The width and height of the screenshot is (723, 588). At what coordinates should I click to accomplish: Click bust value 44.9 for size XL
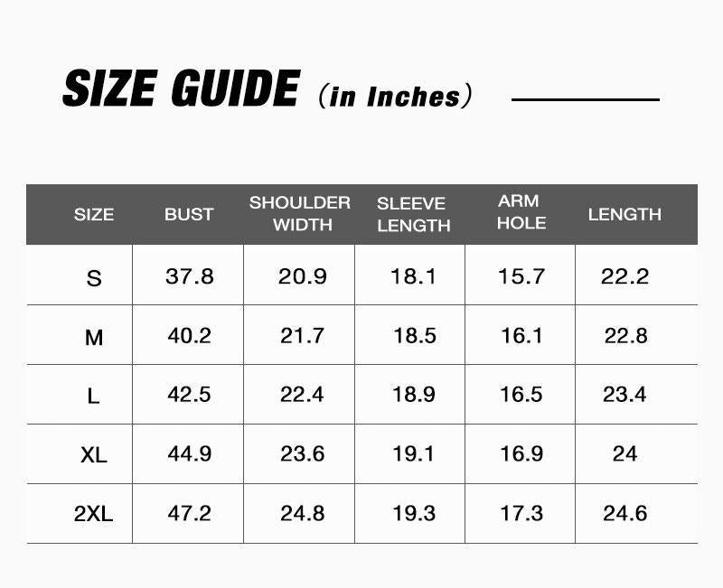(x=190, y=453)
